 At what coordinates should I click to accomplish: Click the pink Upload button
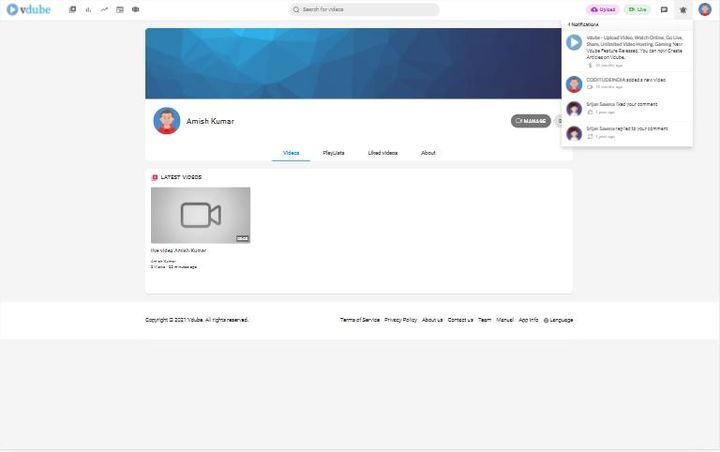click(603, 10)
